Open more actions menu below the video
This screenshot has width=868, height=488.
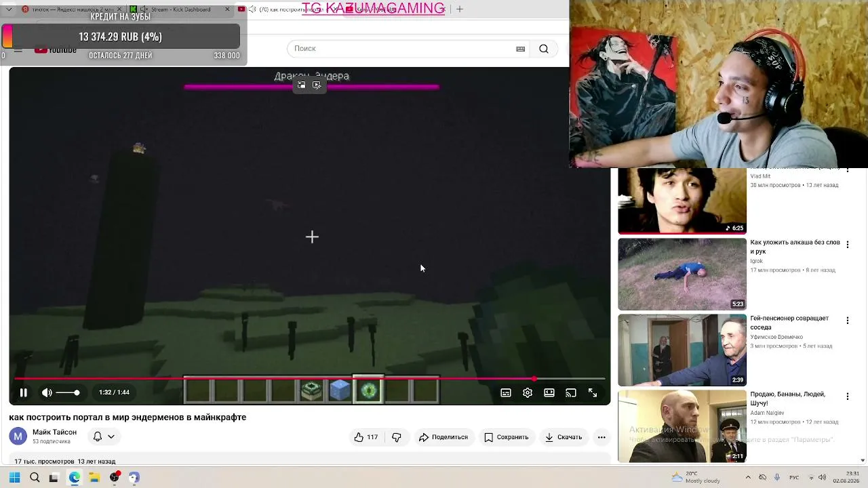601,437
